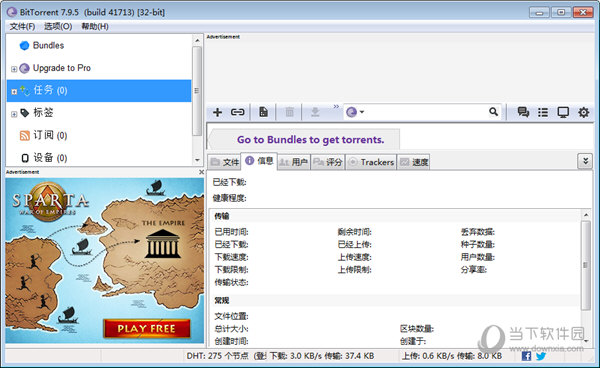The height and width of the screenshot is (368, 600).
Task: Expand the 标签 tree node
Action: tap(14, 114)
